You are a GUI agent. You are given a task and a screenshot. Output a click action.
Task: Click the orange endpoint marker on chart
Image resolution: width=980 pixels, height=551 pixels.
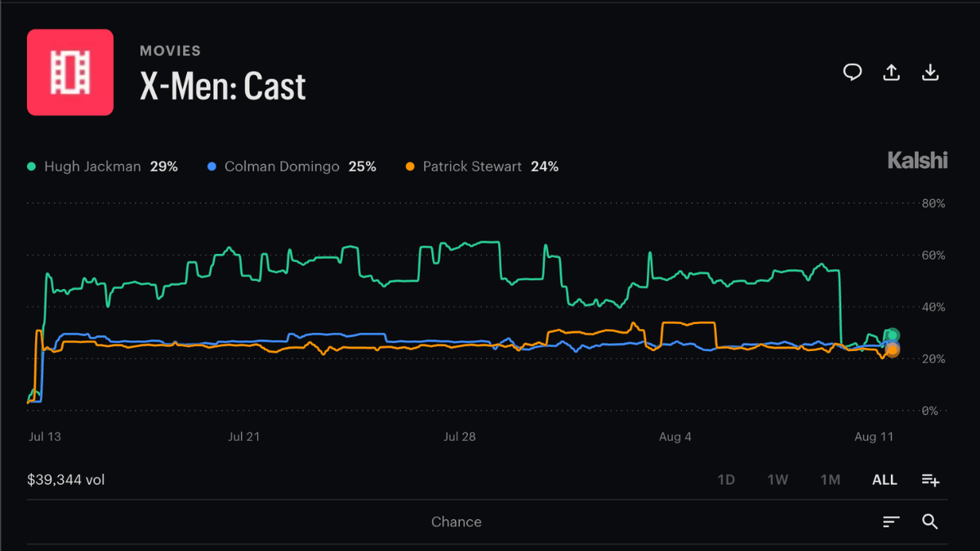[893, 349]
